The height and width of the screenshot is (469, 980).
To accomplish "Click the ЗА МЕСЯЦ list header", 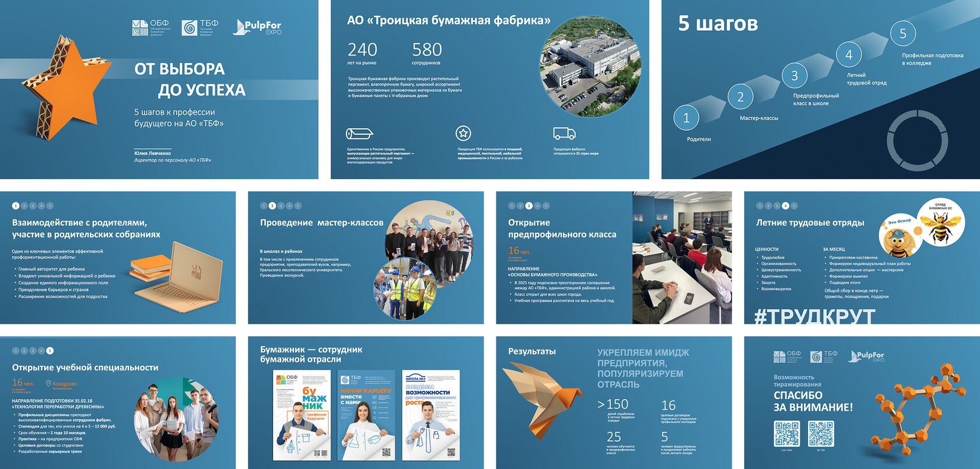I will [834, 249].
